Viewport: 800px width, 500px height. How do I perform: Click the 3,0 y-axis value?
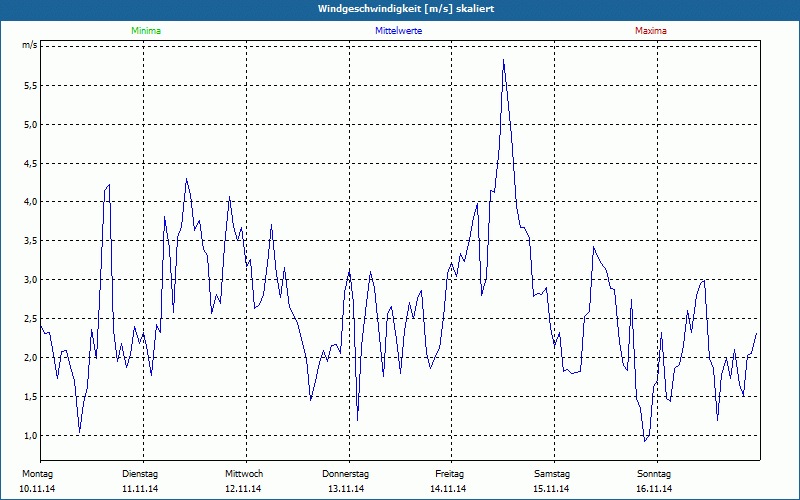pyautogui.click(x=31, y=280)
